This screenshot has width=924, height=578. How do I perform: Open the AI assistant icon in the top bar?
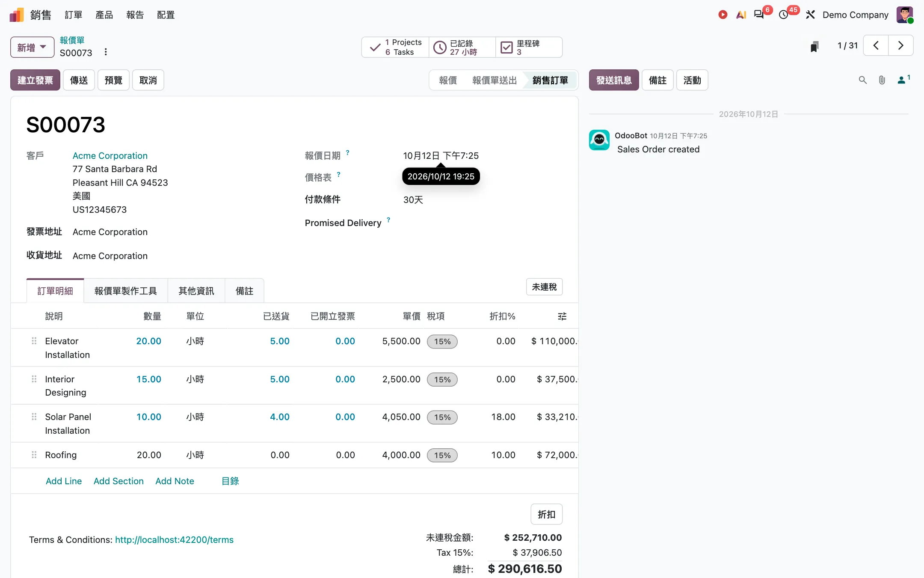(741, 15)
